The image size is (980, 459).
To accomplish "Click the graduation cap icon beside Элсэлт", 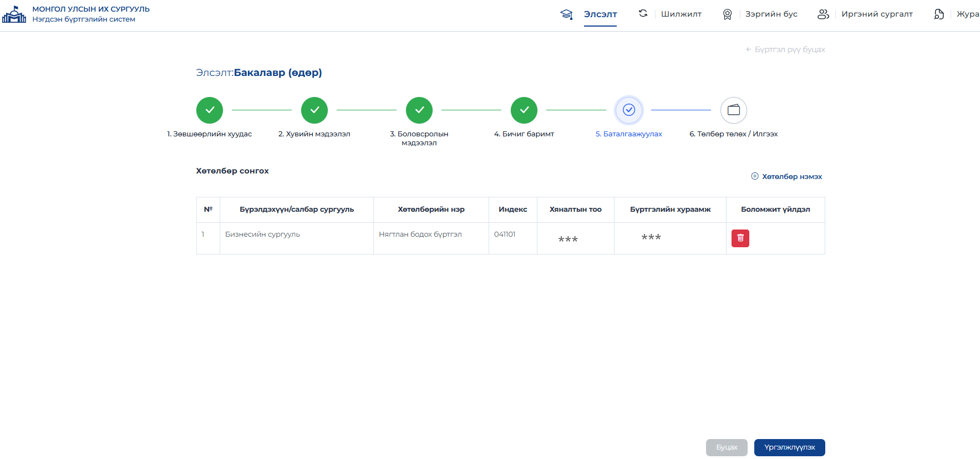I will [566, 14].
